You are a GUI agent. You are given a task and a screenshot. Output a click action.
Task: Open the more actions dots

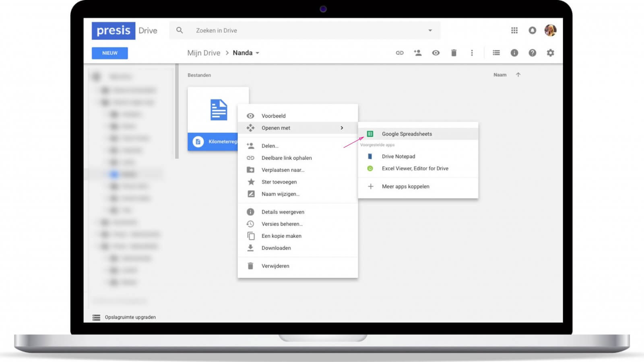472,53
